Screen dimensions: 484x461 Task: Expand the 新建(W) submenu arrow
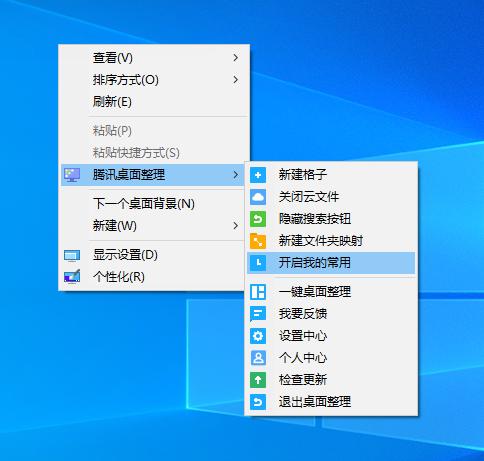236,226
